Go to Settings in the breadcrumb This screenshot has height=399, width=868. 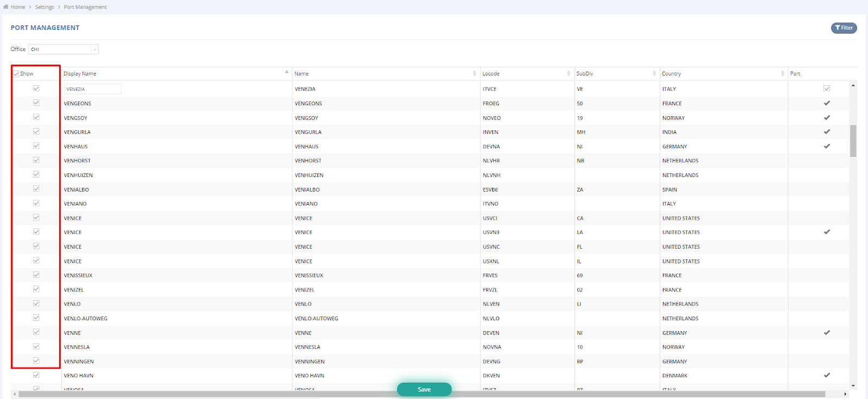pyautogui.click(x=44, y=7)
